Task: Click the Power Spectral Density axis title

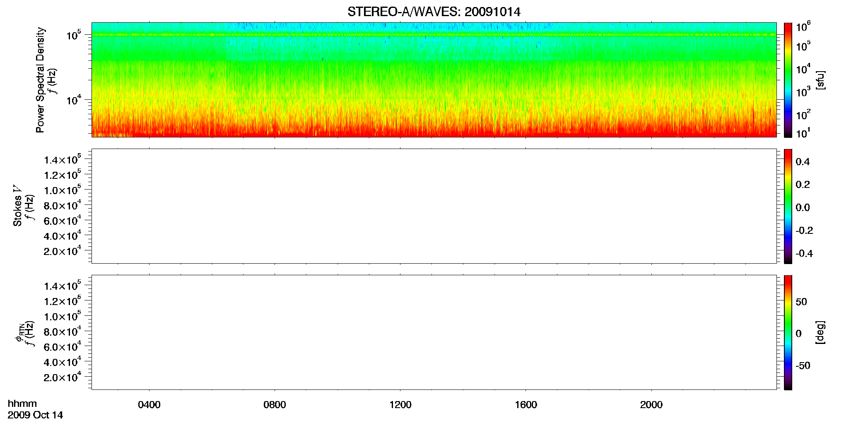Action: pos(40,80)
